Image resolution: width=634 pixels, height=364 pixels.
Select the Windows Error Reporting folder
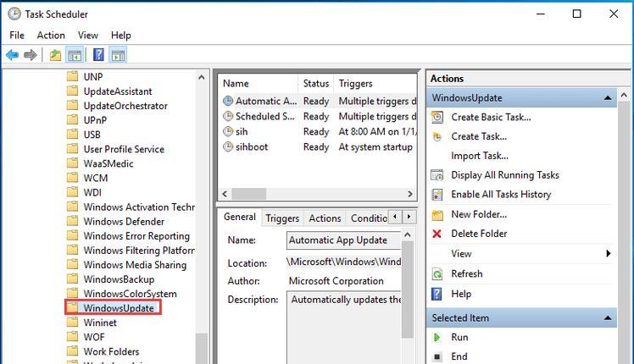tap(136, 236)
